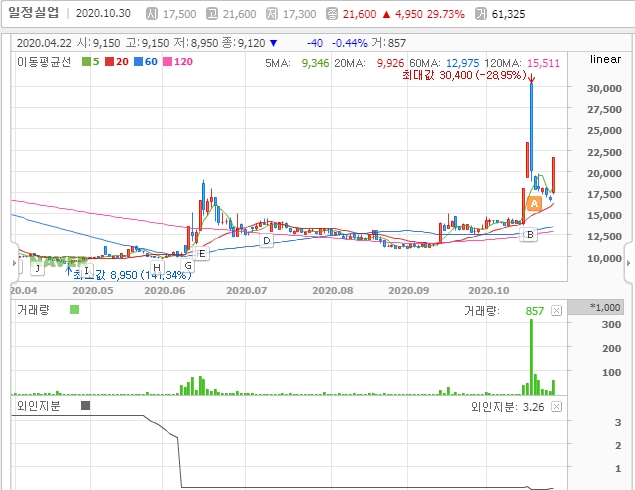Close the 거래량 volume panel
This screenshot has width=635, height=490.
click(x=557, y=311)
